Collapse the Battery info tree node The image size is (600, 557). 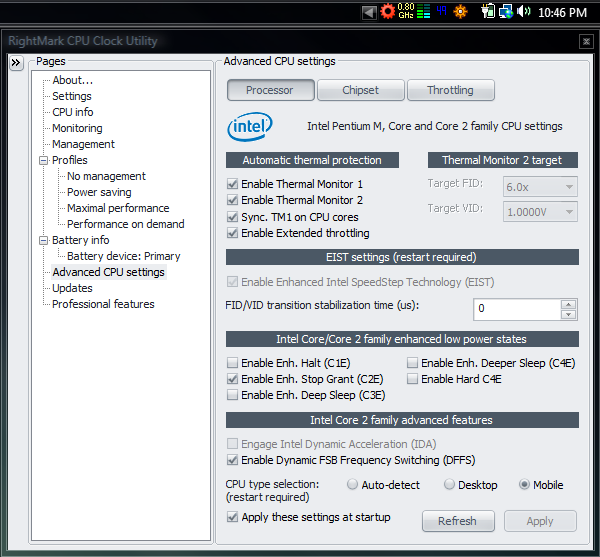coord(44,240)
